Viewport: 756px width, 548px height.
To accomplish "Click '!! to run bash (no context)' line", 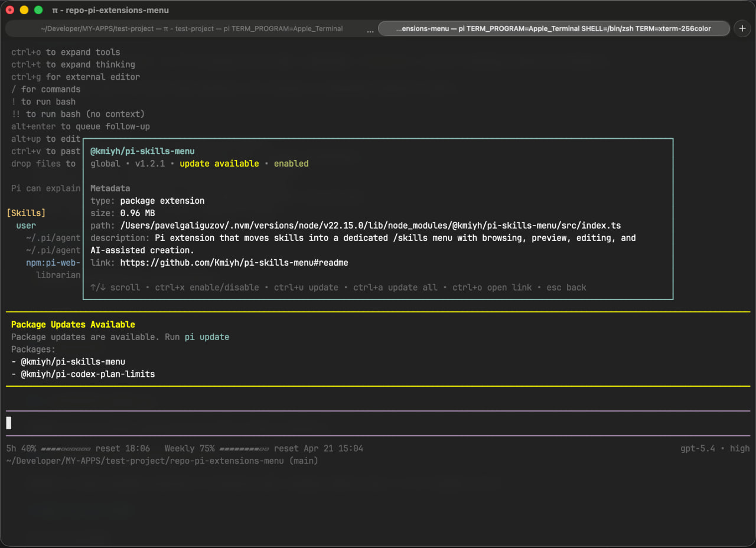I will pos(78,114).
